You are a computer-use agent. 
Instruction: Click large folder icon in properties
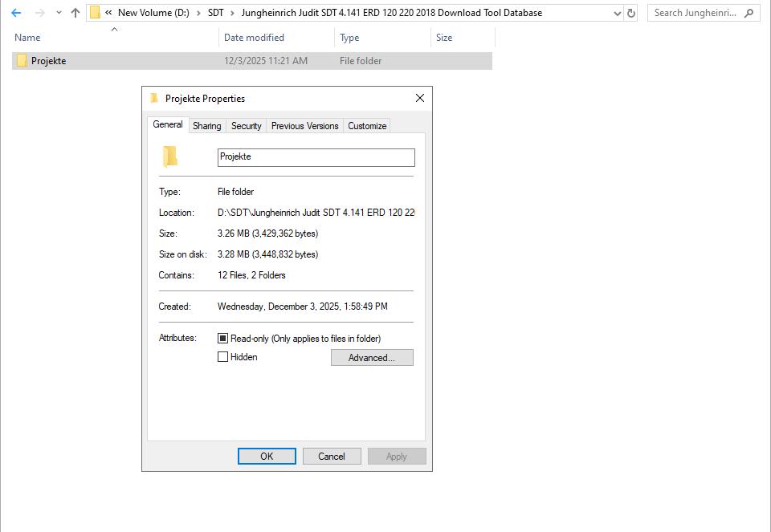[170, 156]
